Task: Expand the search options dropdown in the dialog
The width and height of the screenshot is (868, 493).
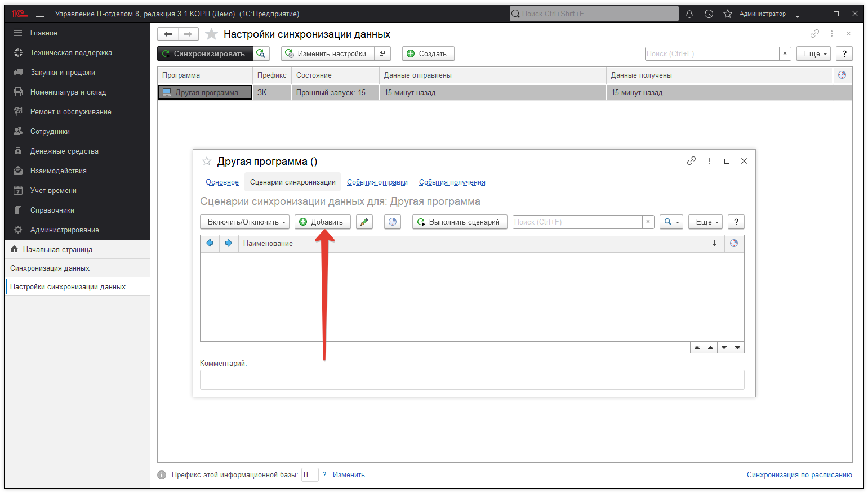Action: tap(671, 222)
